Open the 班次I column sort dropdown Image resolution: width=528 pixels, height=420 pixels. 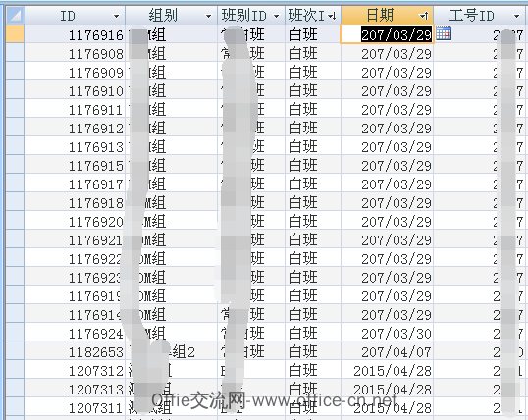coord(333,16)
